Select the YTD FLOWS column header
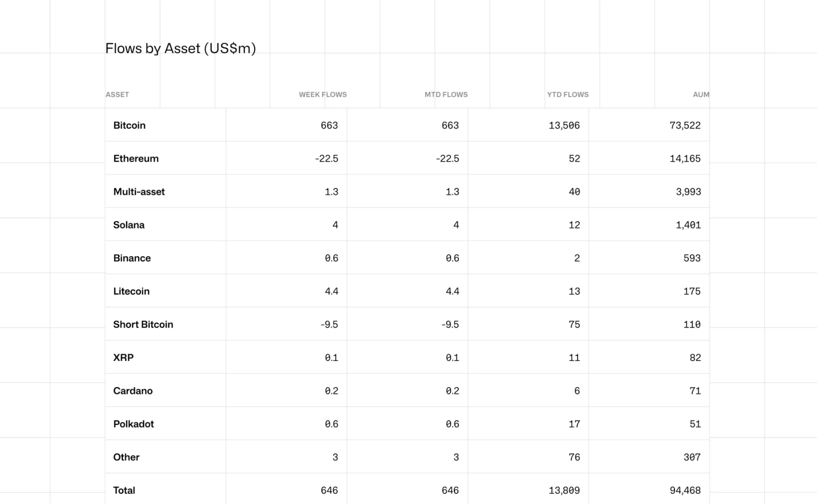 click(568, 95)
